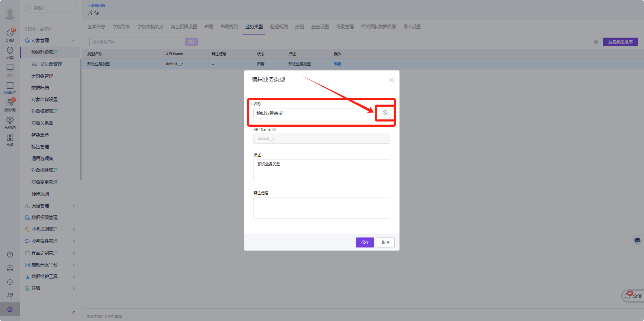
Task: Click the help icon next to API Name label
Action: 274,130
